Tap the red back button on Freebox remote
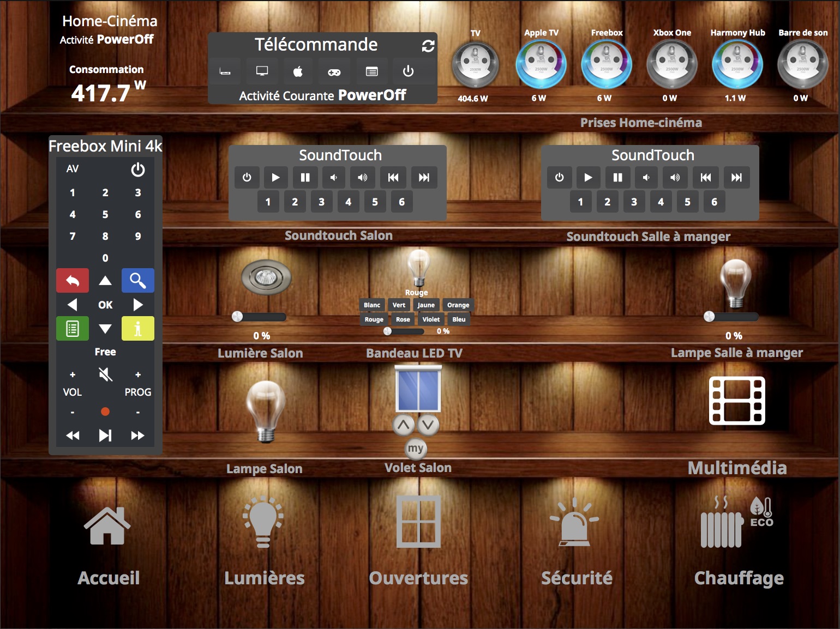The width and height of the screenshot is (840, 629). tap(73, 281)
